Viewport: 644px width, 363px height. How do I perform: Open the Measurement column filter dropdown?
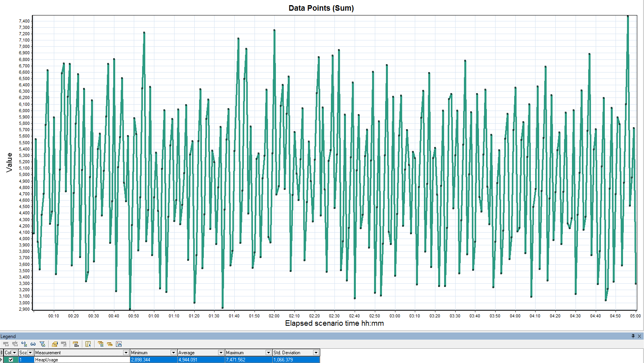point(126,353)
